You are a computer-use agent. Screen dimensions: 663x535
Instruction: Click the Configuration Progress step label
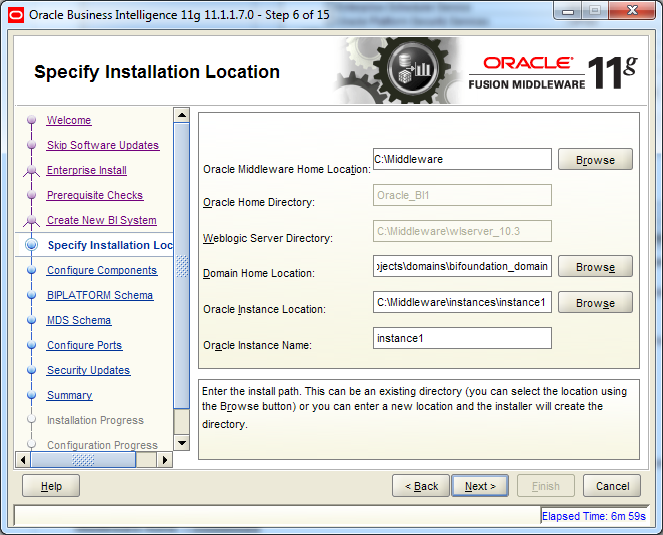tap(102, 445)
